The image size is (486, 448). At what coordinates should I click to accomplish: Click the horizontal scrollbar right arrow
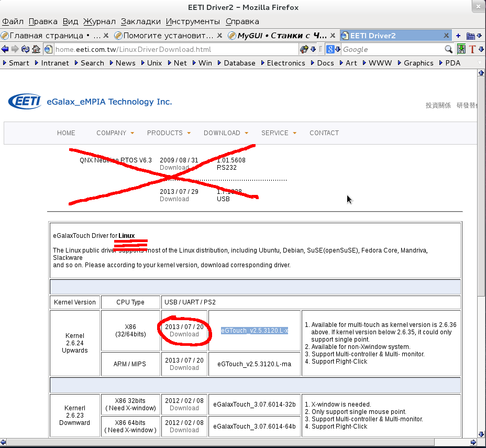pos(473,442)
